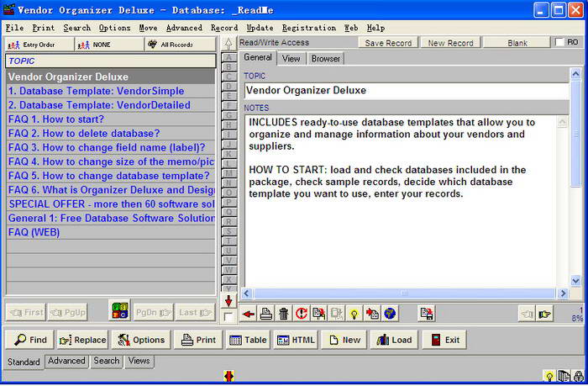The image size is (588, 386).
Task: Click the globe web icon
Action: [390, 314]
